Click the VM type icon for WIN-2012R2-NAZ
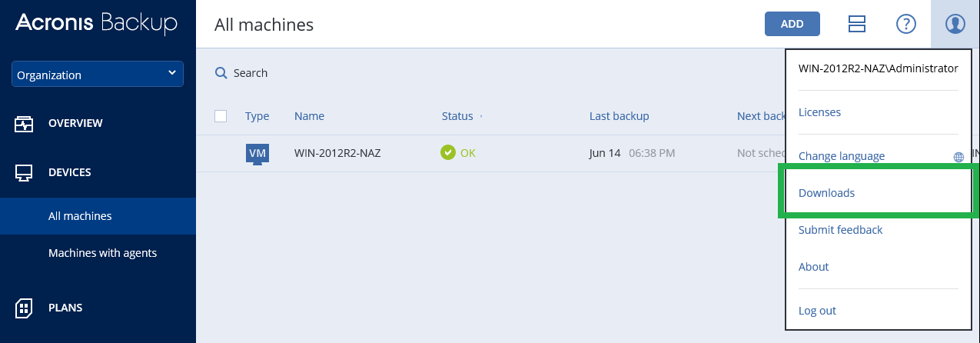980x343 pixels. point(257,154)
